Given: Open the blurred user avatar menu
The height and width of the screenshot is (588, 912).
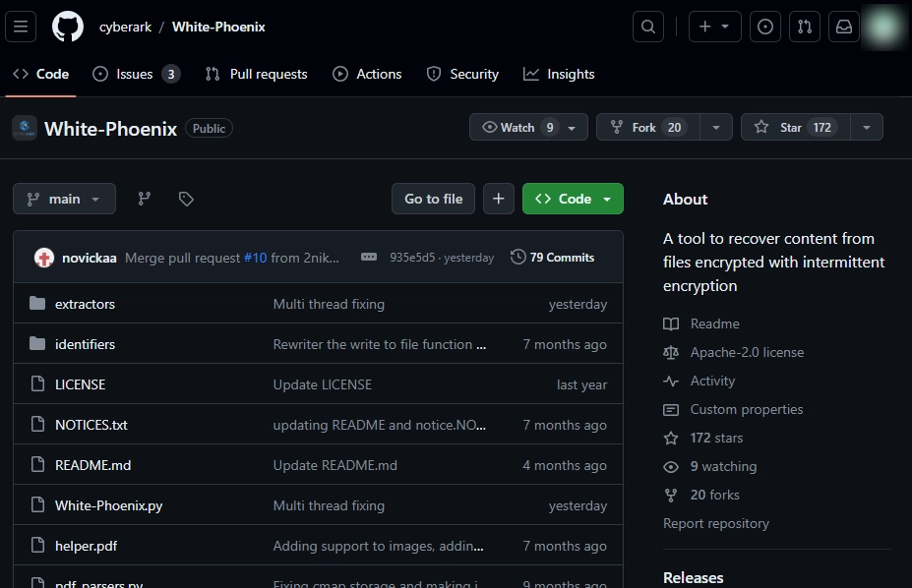Looking at the screenshot, I should click(882, 27).
